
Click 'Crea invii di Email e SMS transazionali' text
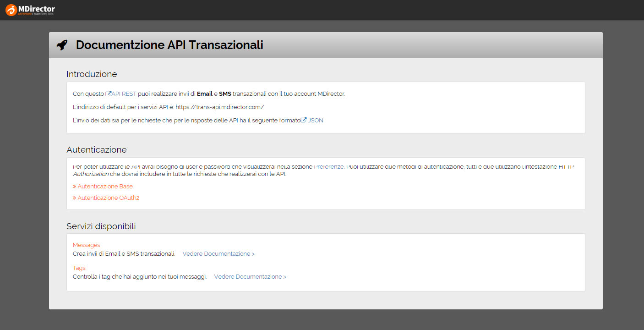[x=124, y=254]
